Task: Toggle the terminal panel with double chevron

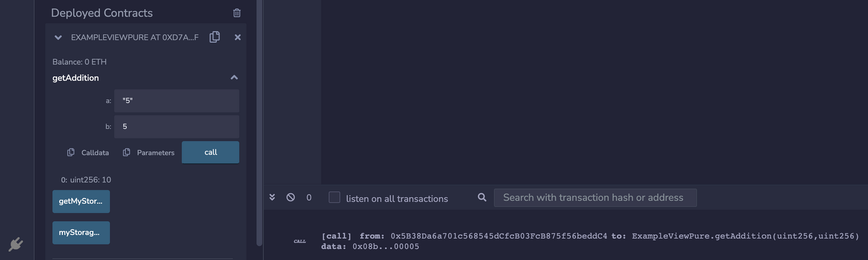Action: point(272,197)
